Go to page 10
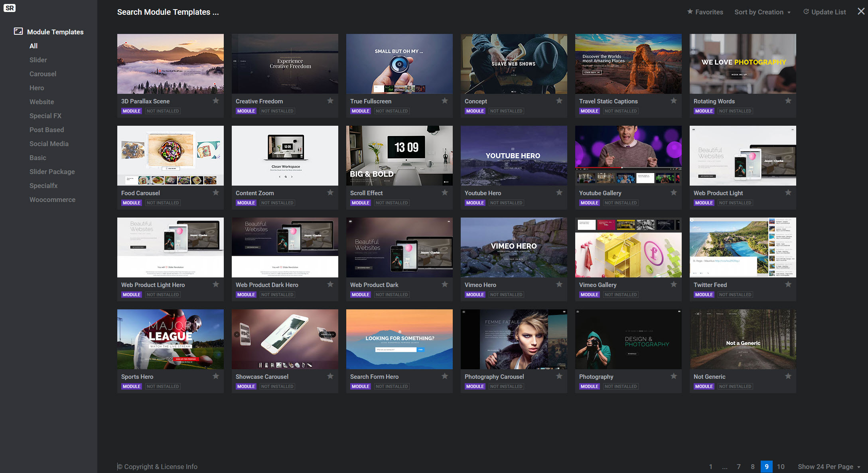The height and width of the screenshot is (473, 868). 781,467
